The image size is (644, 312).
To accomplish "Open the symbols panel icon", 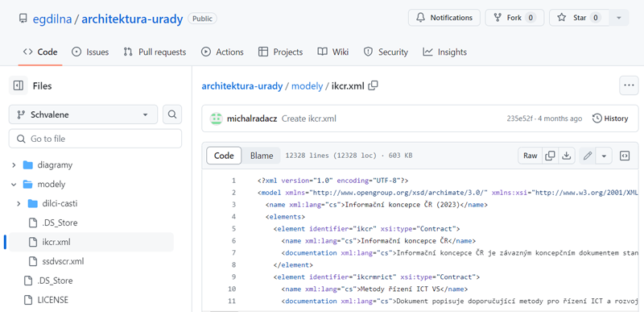I will click(625, 156).
